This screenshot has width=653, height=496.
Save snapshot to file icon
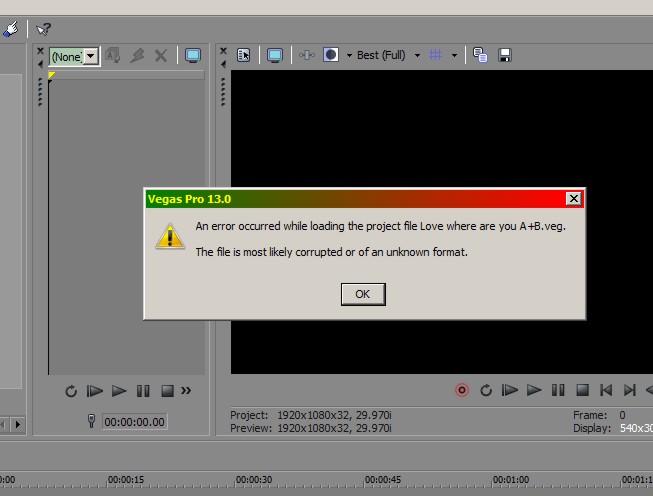[505, 55]
